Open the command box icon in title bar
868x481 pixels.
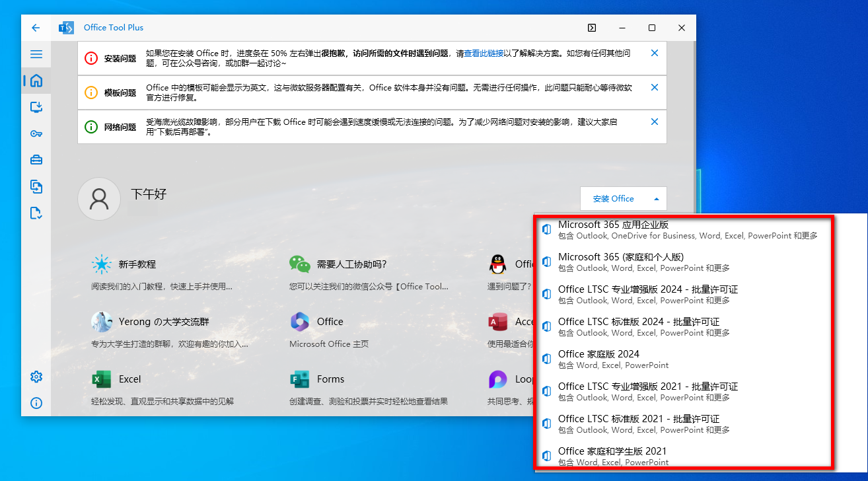click(592, 28)
